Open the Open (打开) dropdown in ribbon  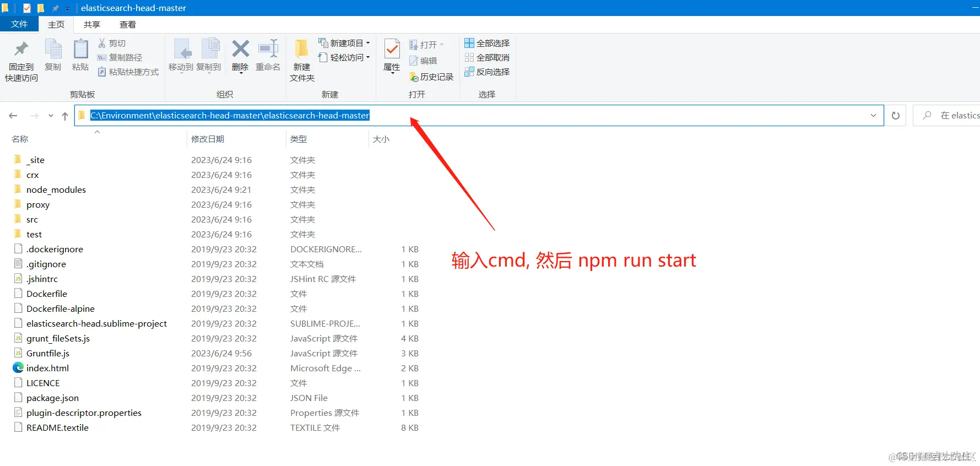426,45
